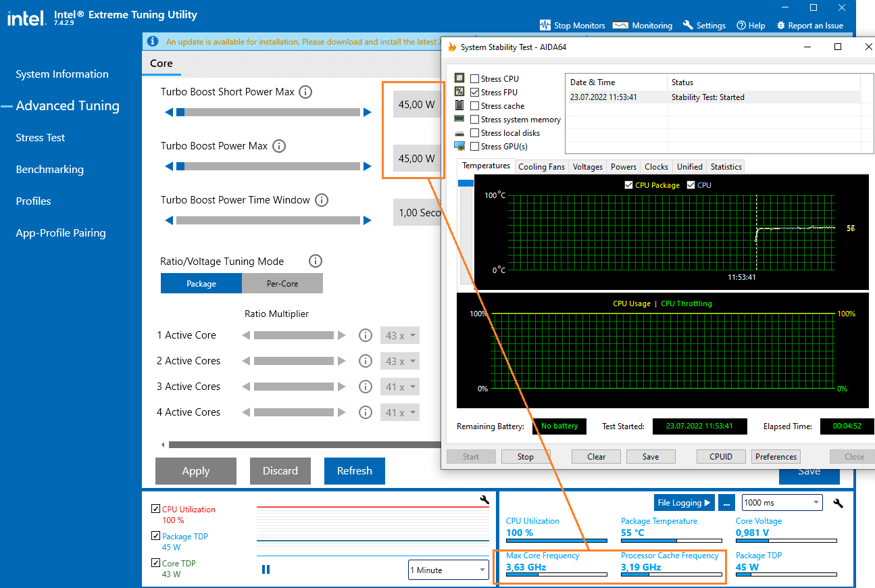
Task: Increase Turbo Boost Power Time Window with right arrow
Action: click(368, 220)
